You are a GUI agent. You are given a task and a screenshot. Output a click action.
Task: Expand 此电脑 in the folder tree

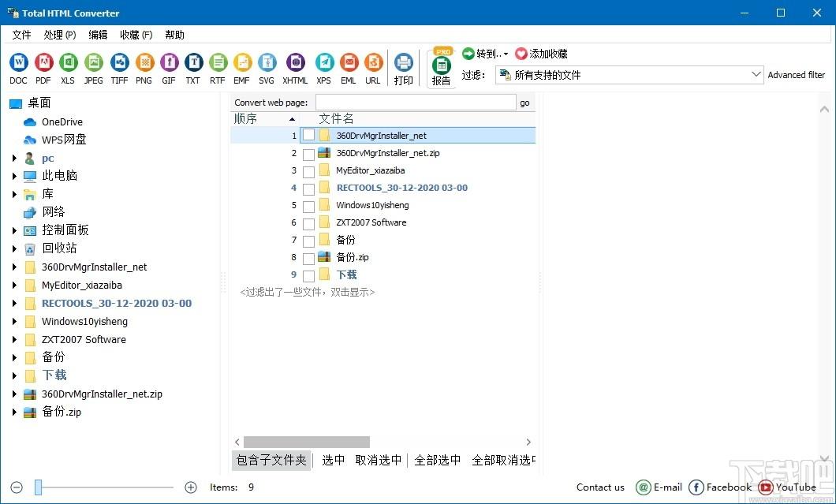pos(14,176)
